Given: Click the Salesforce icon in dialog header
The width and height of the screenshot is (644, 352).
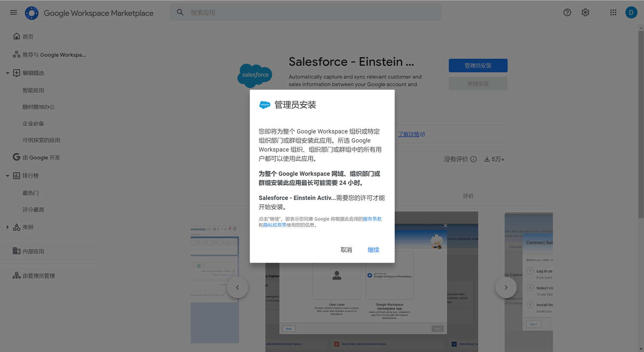Looking at the screenshot, I should coord(265,105).
